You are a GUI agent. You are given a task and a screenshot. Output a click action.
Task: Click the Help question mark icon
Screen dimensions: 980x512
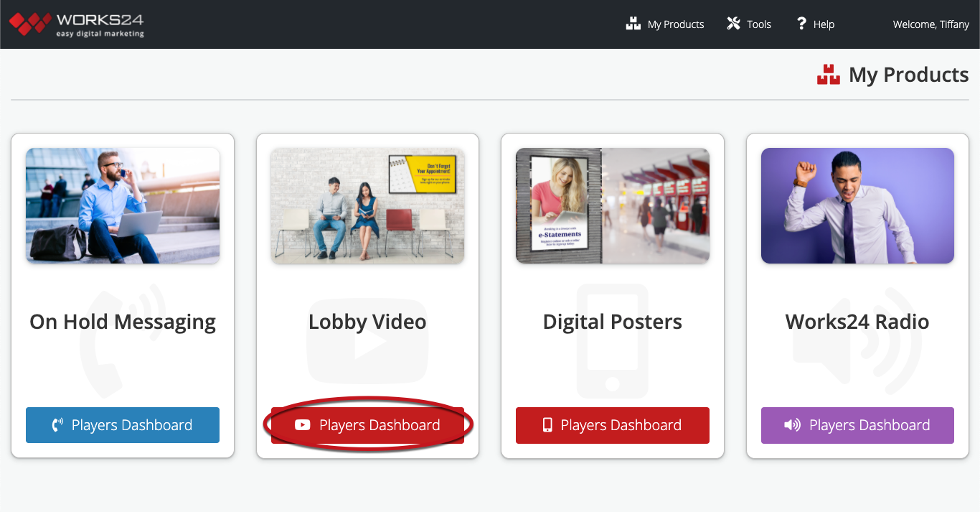coord(801,24)
